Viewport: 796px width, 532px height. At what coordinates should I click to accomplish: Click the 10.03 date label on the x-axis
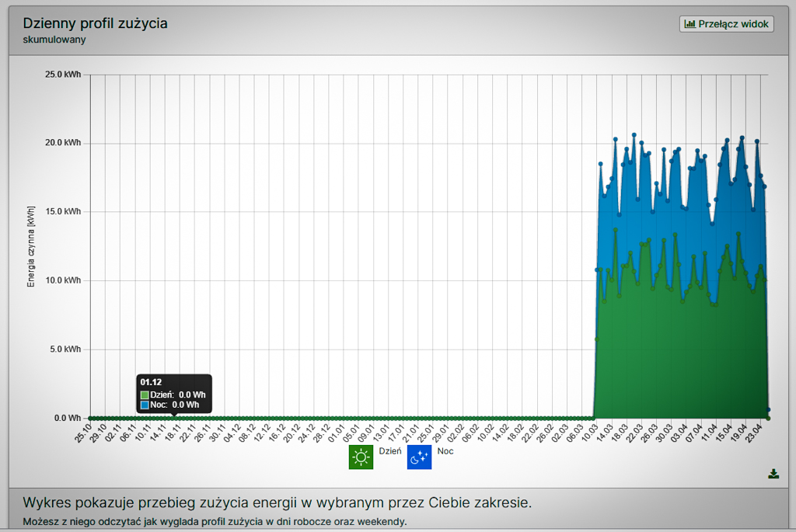[589, 433]
